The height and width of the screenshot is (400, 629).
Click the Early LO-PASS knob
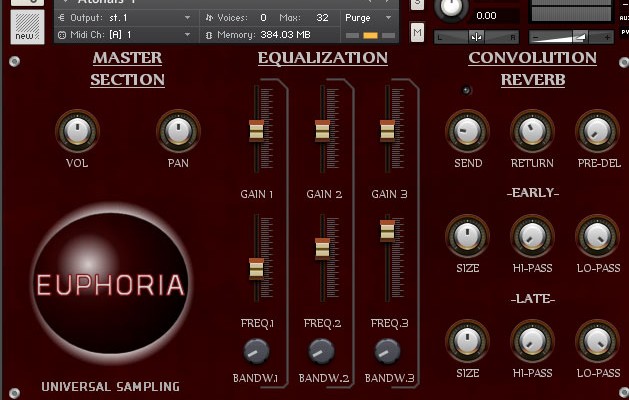(597, 236)
